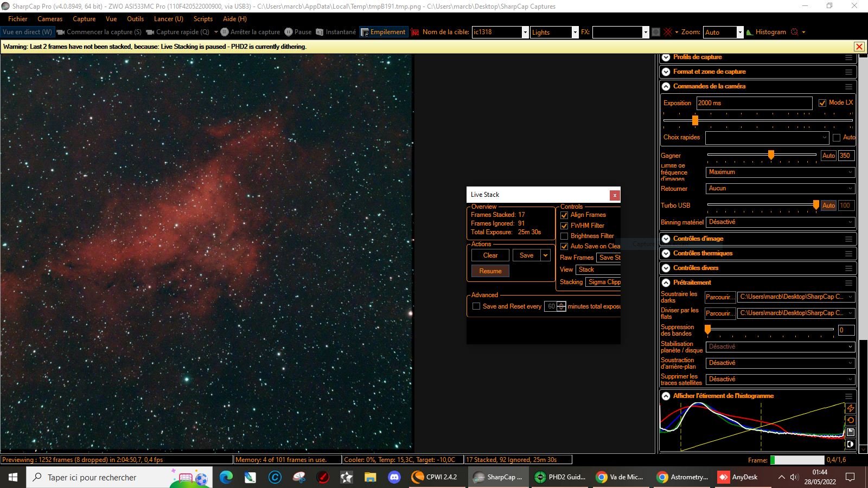Expand the Contrôles thermiques section

click(666, 254)
